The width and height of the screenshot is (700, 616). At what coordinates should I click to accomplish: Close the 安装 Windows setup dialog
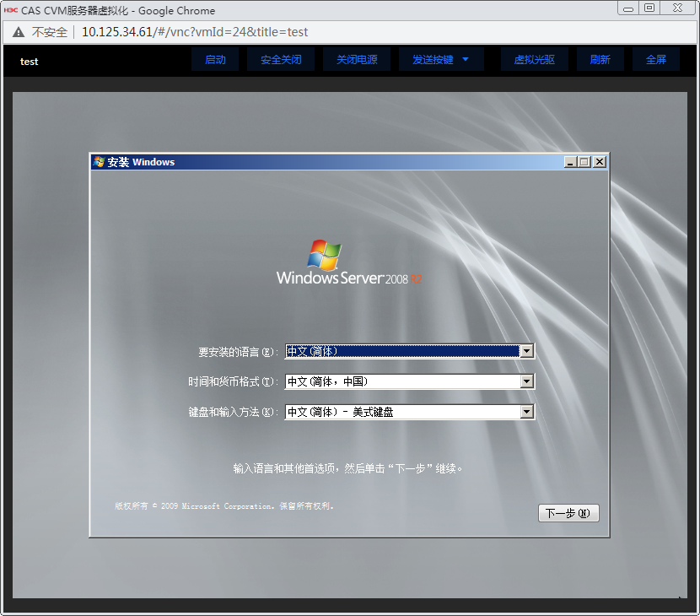[599, 162]
